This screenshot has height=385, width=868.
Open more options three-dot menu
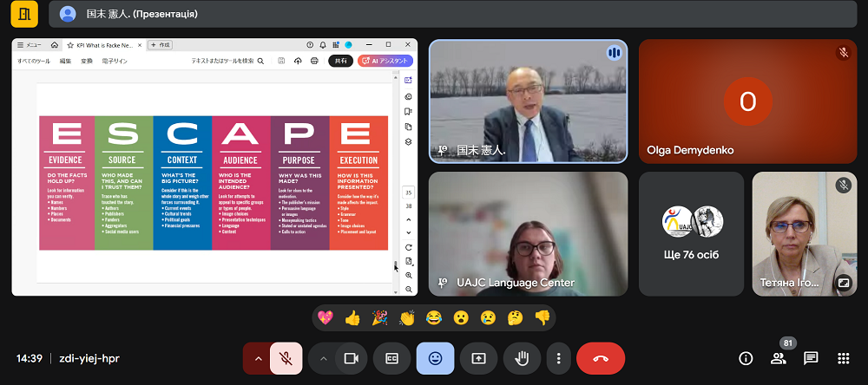[x=559, y=358]
